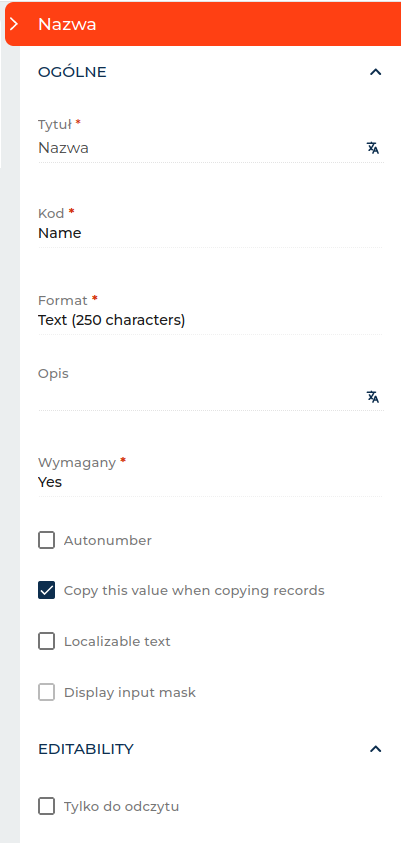The width and height of the screenshot is (401, 843).
Task: Click the arrow icon beside Nazwa header
Action: (15, 24)
